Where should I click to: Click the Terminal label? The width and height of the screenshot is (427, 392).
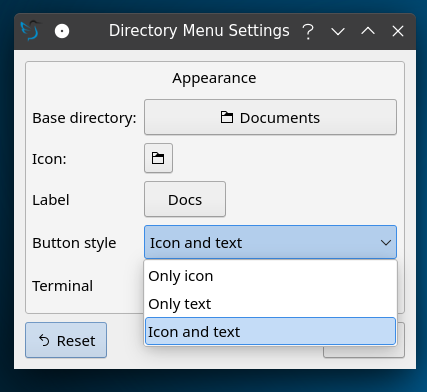tap(62, 286)
